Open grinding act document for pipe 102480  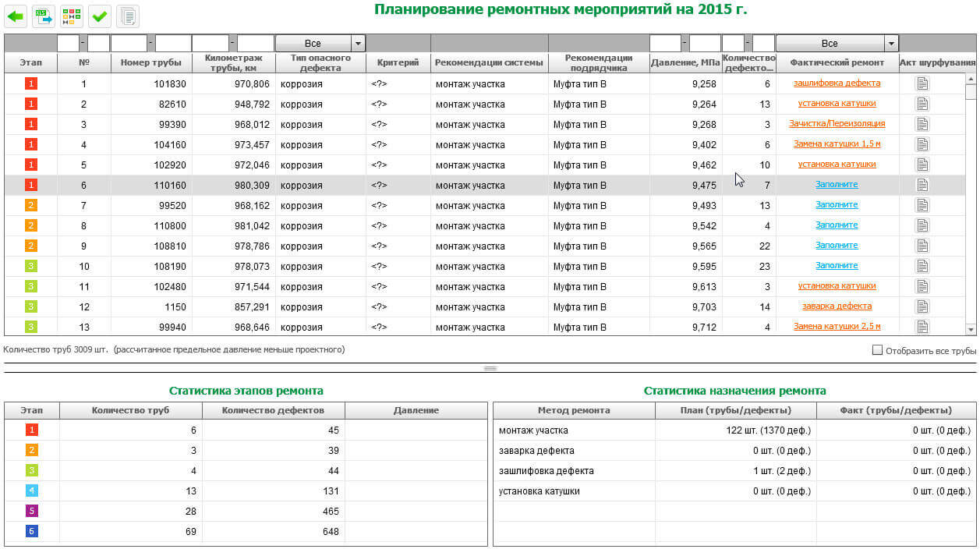tap(922, 286)
